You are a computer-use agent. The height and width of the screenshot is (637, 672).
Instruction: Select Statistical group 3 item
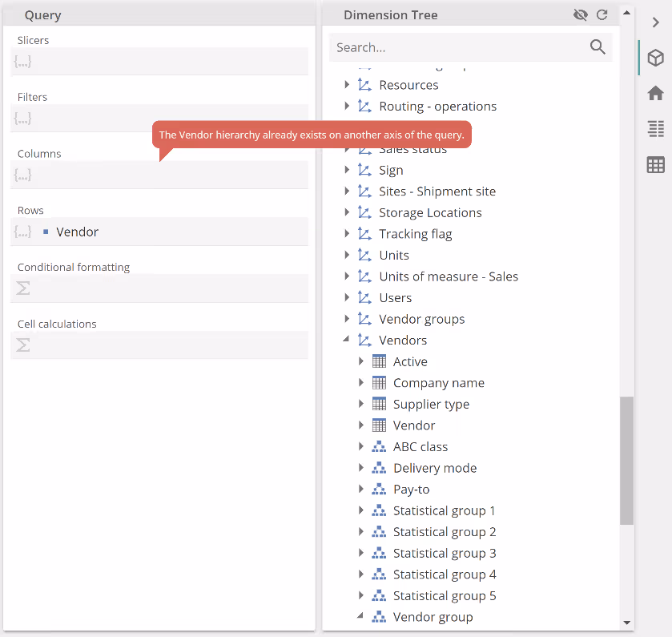[445, 553]
